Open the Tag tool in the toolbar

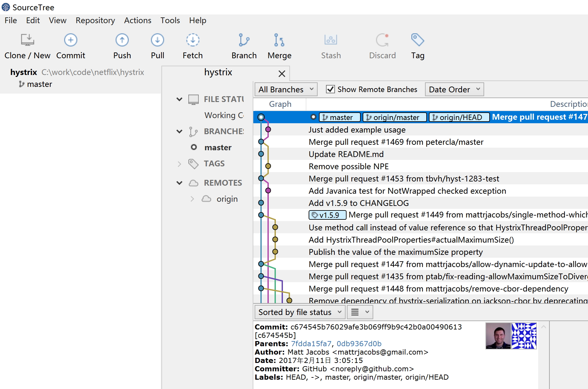point(417,40)
